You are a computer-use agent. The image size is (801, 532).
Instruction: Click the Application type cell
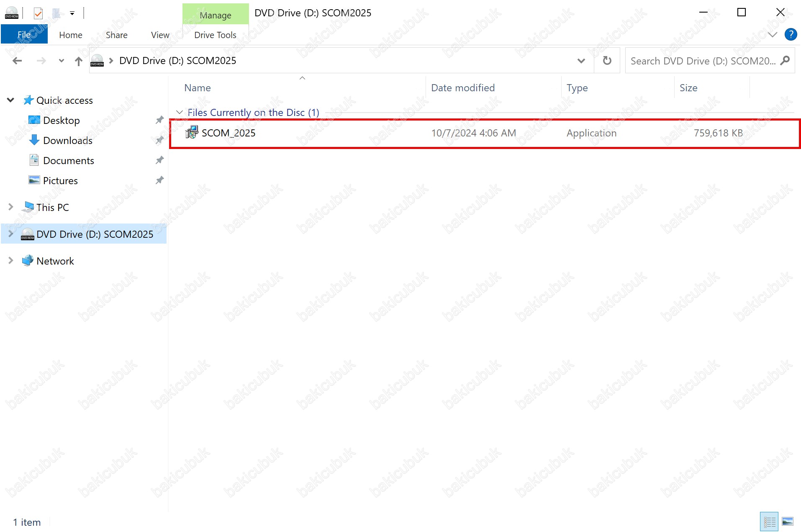591,133
